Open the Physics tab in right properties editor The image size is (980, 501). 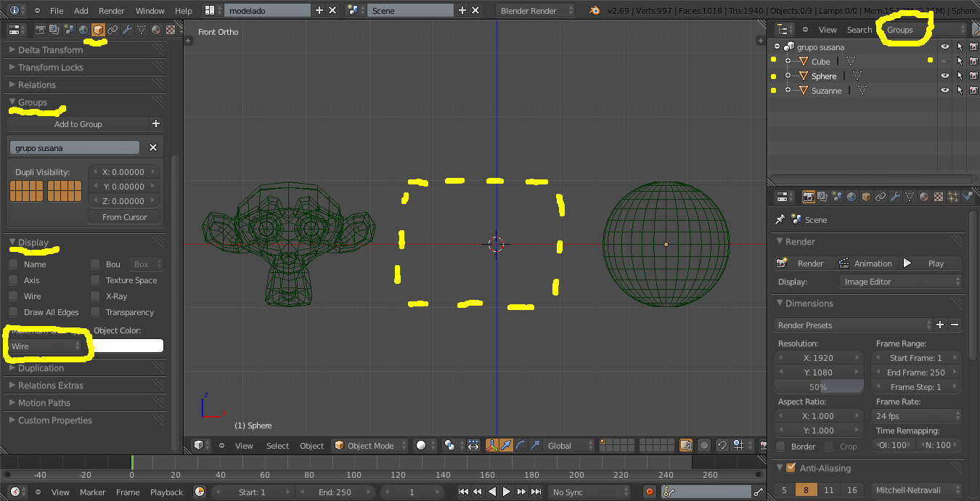click(968, 197)
